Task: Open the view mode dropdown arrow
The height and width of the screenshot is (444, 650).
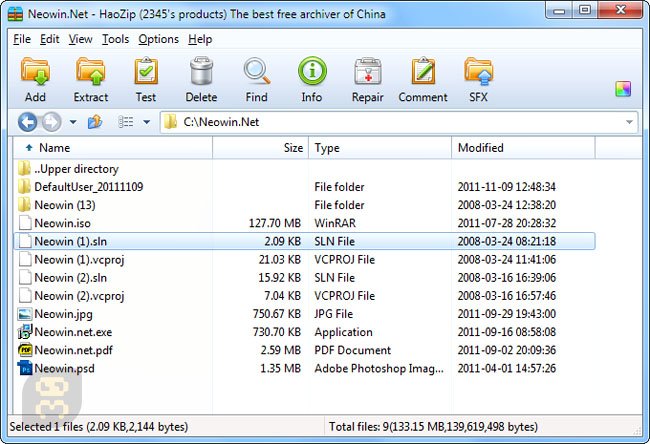Action: click(x=146, y=122)
